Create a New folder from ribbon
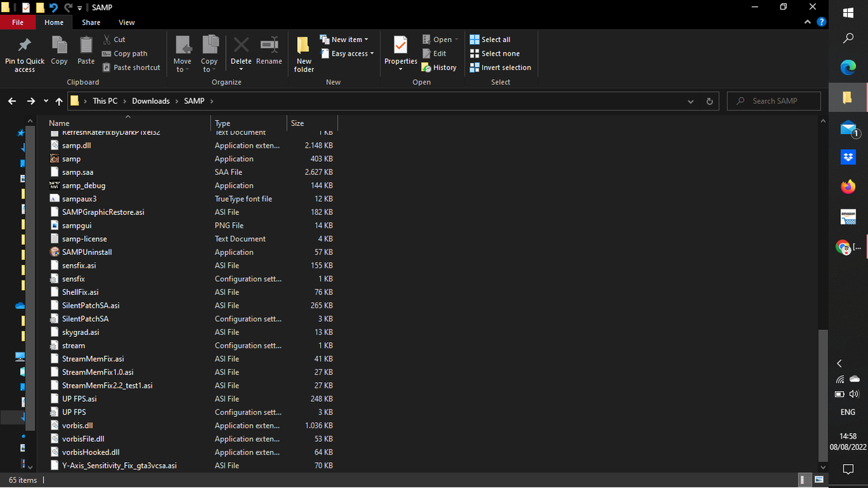 pyautogui.click(x=304, y=54)
